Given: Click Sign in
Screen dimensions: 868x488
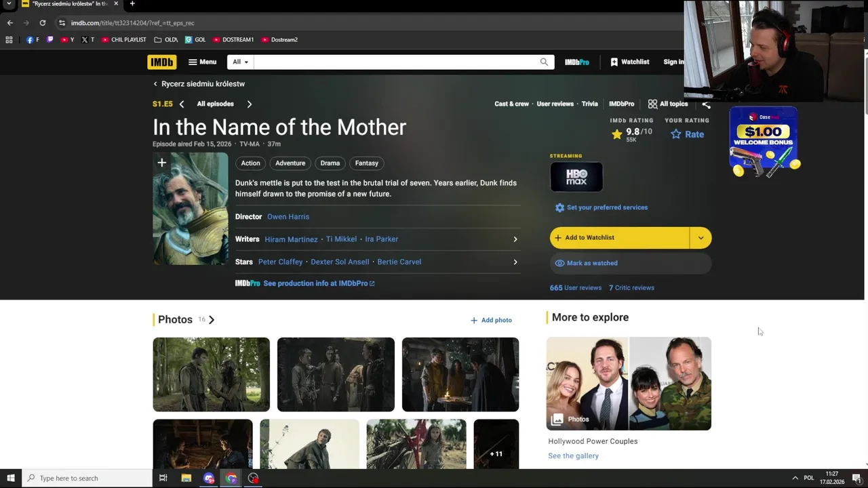Looking at the screenshot, I should (x=673, y=62).
